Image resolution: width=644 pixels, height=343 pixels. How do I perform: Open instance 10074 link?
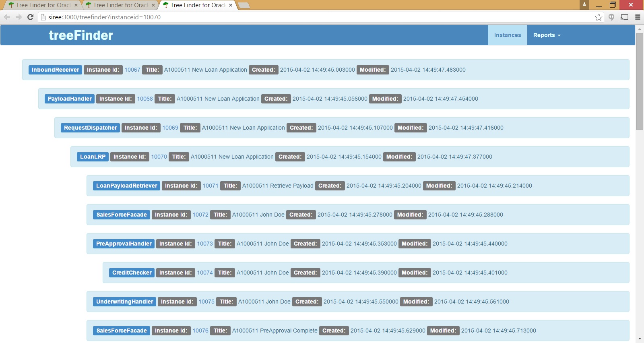[x=205, y=273]
